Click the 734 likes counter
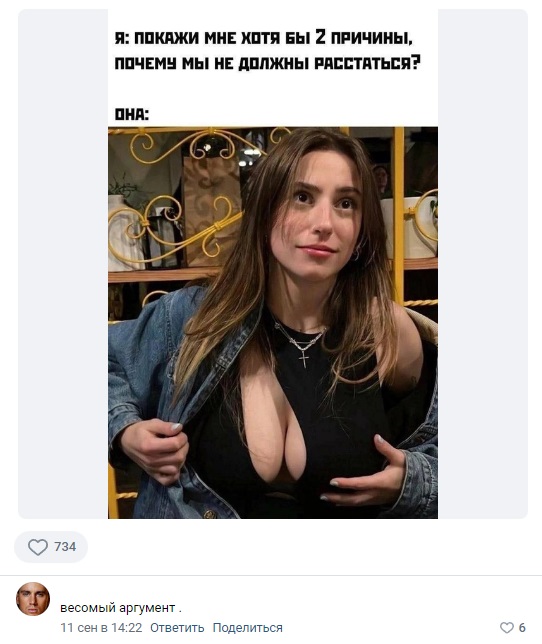The height and width of the screenshot is (644, 542). click(65, 547)
